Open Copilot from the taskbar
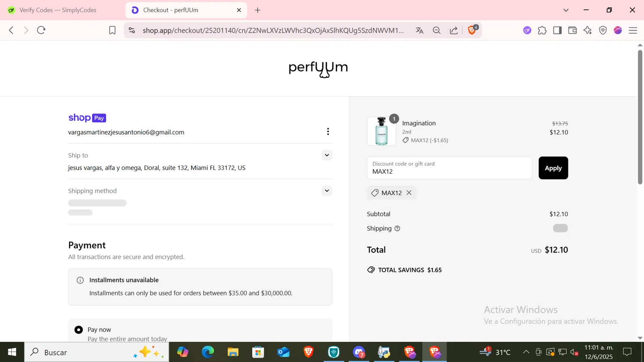The image size is (644, 362). coord(183,352)
